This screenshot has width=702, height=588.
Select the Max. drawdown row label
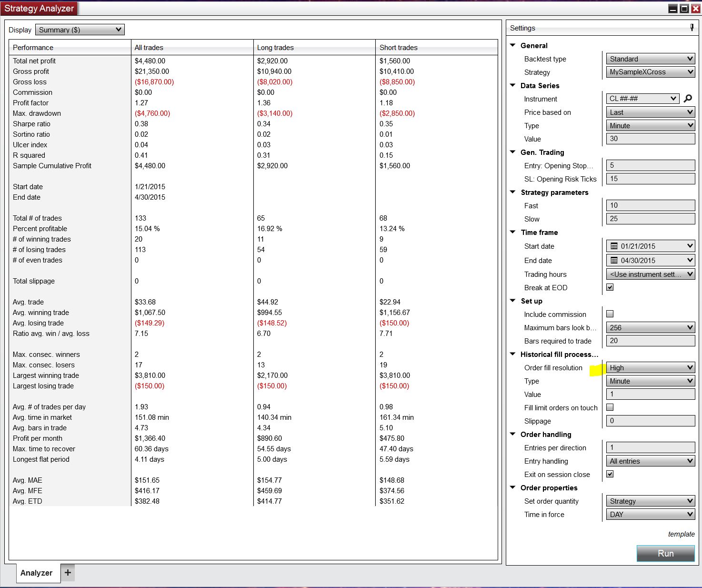point(37,113)
